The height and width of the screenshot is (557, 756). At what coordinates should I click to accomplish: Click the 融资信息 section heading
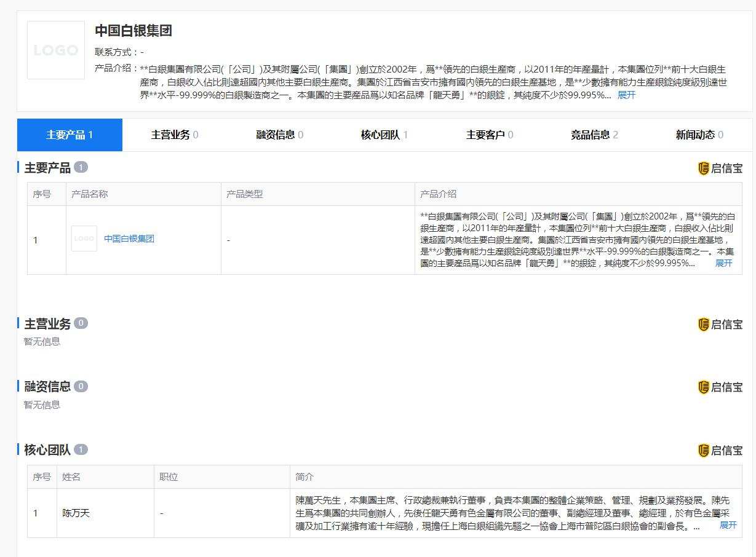point(47,386)
